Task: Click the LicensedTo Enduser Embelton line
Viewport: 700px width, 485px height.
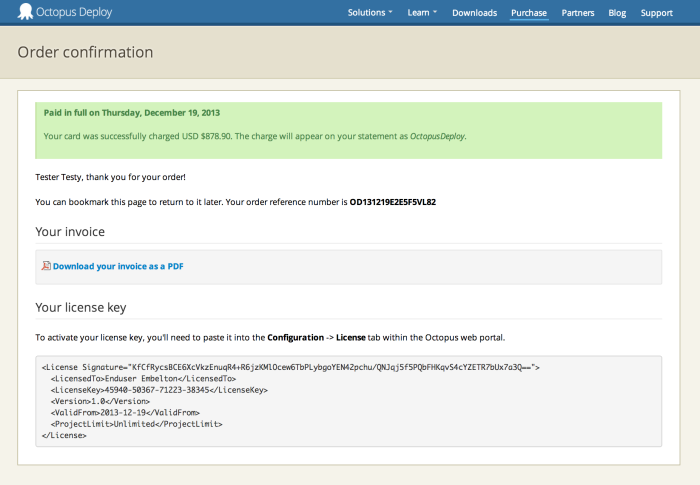Action: [x=143, y=379]
